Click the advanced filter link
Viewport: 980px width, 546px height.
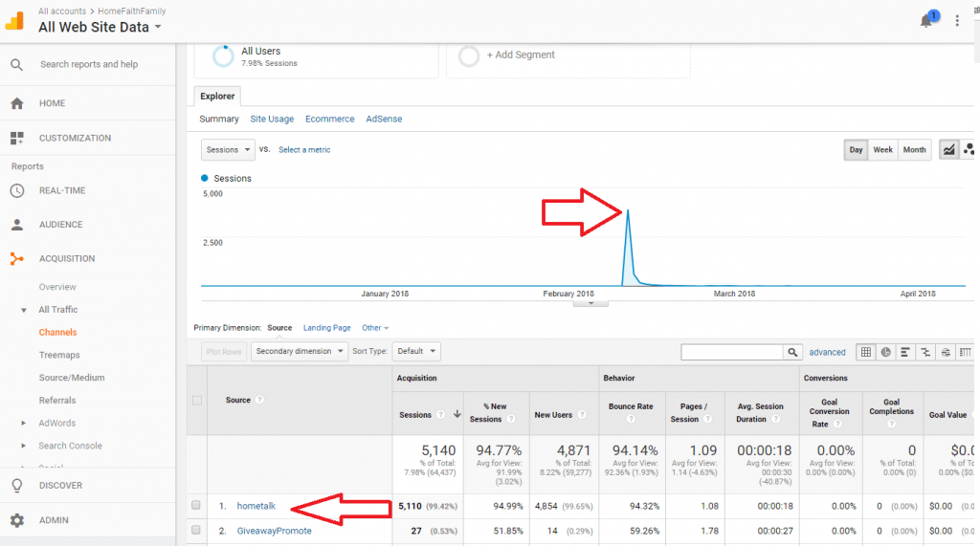pyautogui.click(x=827, y=352)
